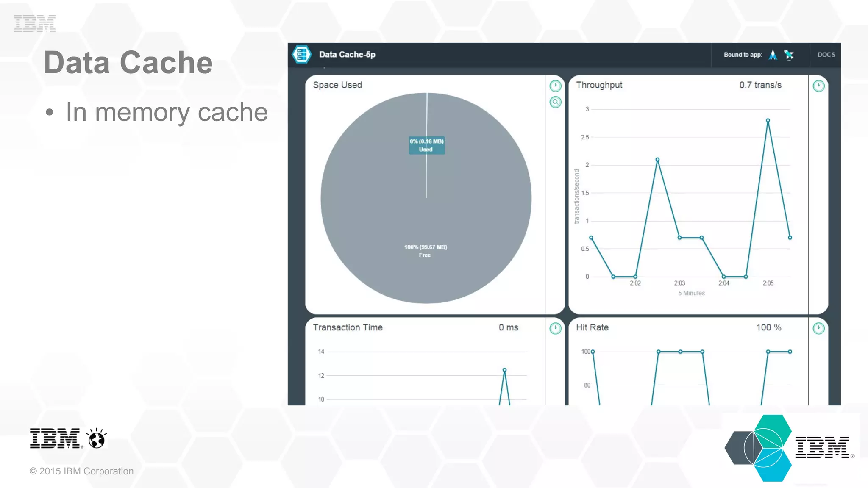
Task: Click the '0 ms' transaction time value
Action: (x=508, y=327)
